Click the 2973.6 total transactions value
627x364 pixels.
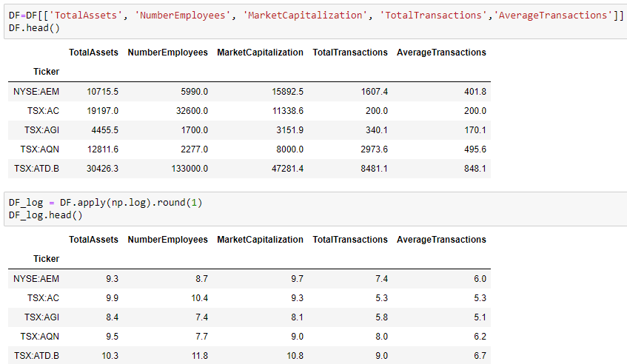tap(371, 149)
